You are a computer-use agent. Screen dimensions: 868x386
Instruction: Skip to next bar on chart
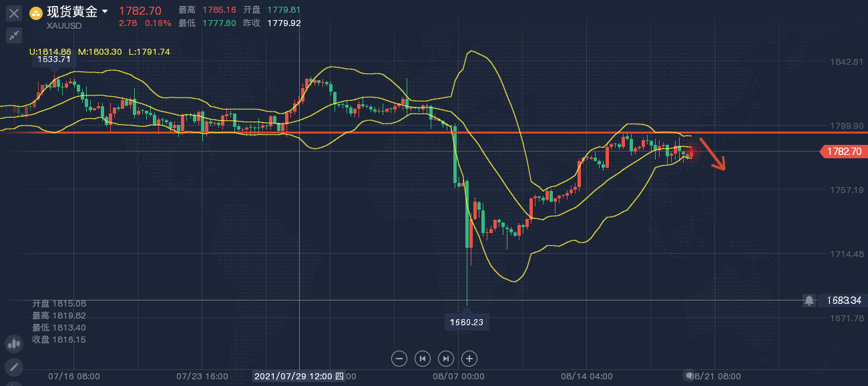pos(446,359)
